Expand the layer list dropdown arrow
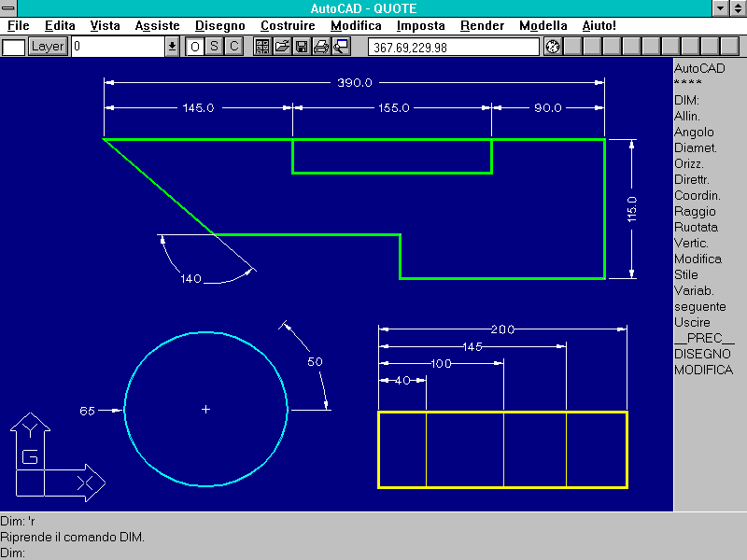Image resolution: width=747 pixels, height=560 pixels. (172, 47)
